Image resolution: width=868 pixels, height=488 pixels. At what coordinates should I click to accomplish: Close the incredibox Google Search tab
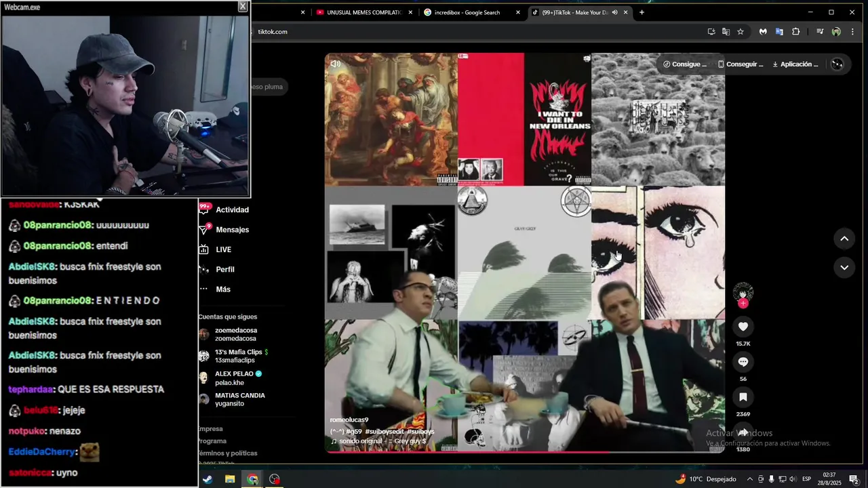pos(518,12)
